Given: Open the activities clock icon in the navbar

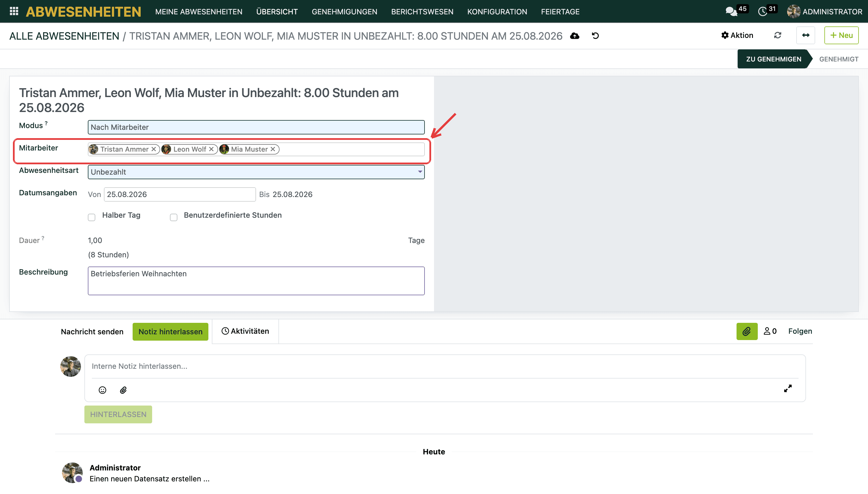Looking at the screenshot, I should click(763, 11).
